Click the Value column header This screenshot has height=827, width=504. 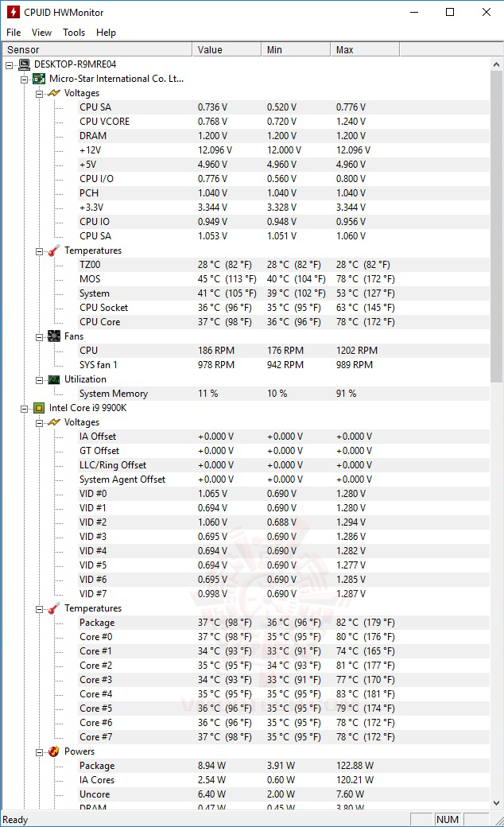tap(227, 49)
